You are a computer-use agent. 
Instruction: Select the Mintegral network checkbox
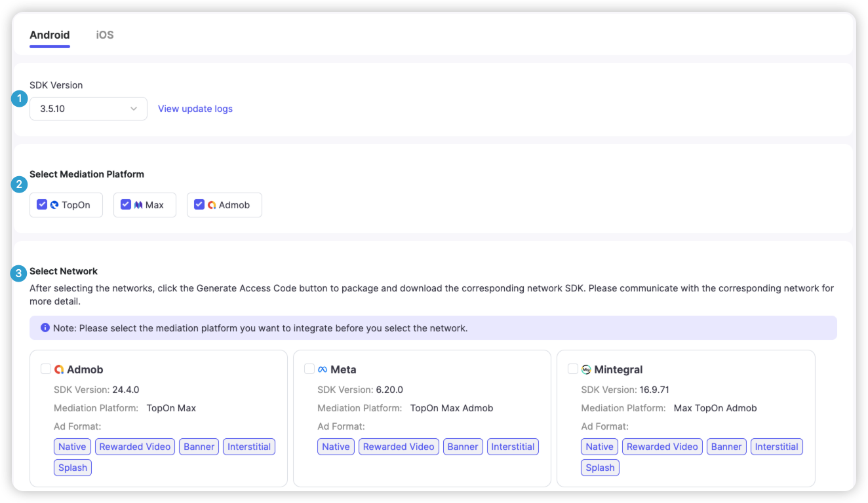[573, 369]
